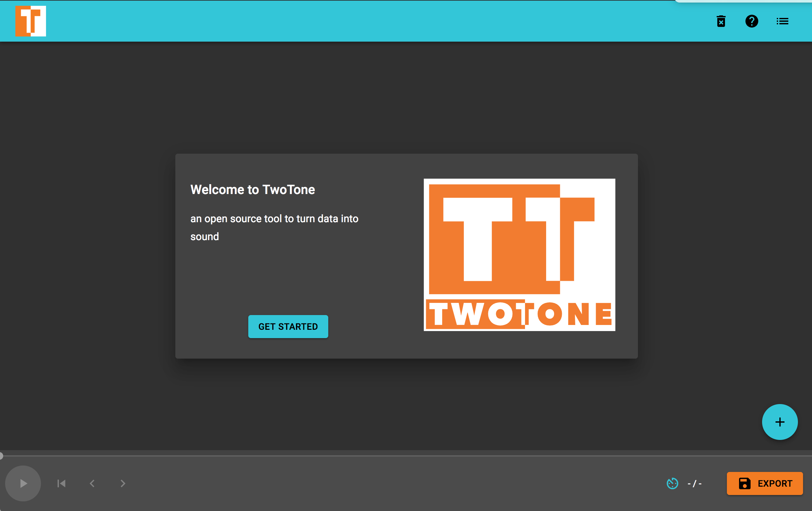Step back with the left chevron
Image resolution: width=812 pixels, height=511 pixels.
click(92, 483)
